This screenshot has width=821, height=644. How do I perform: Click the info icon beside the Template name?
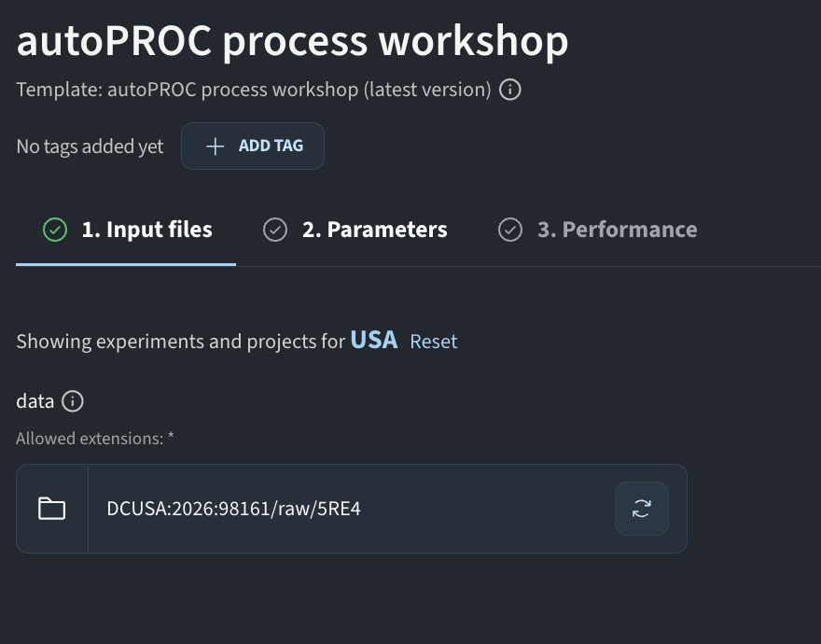[x=509, y=90]
